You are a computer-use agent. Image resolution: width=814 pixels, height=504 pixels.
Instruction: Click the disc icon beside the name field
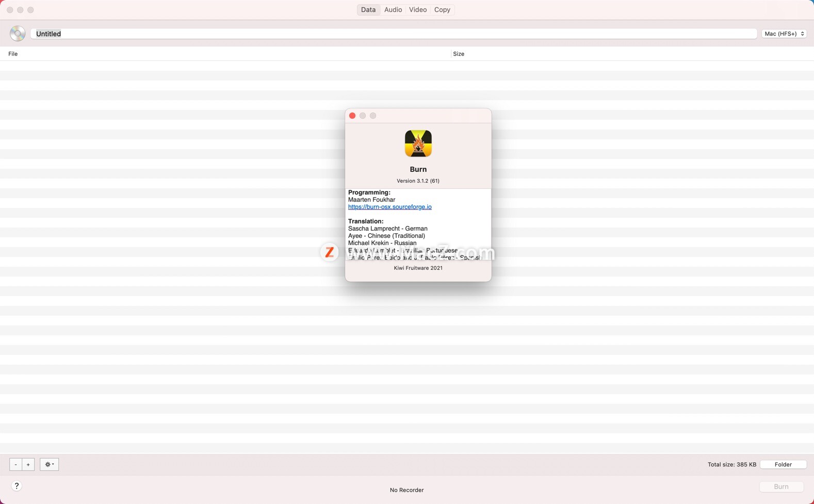tap(18, 34)
